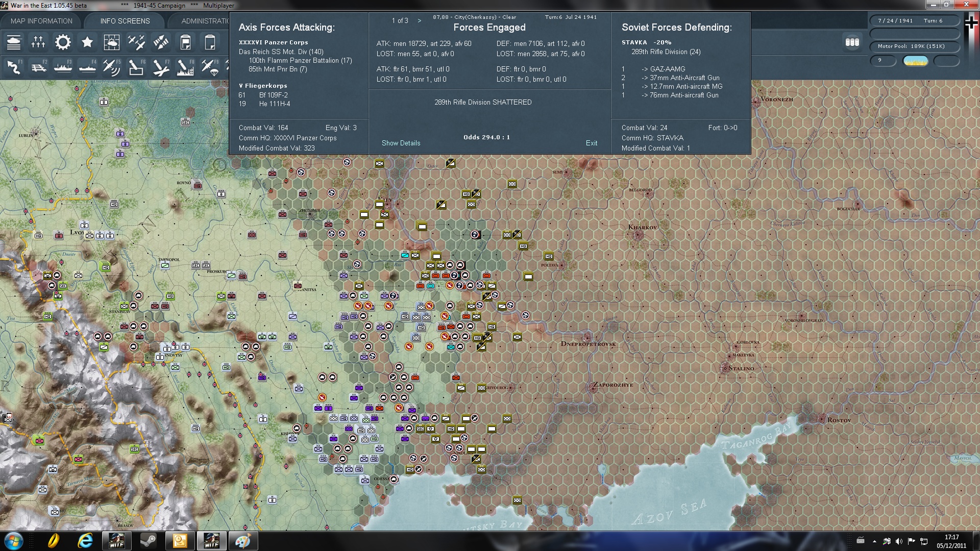Click the German cross side flag emblem
Screen dimensions: 980x551
pos(971,23)
